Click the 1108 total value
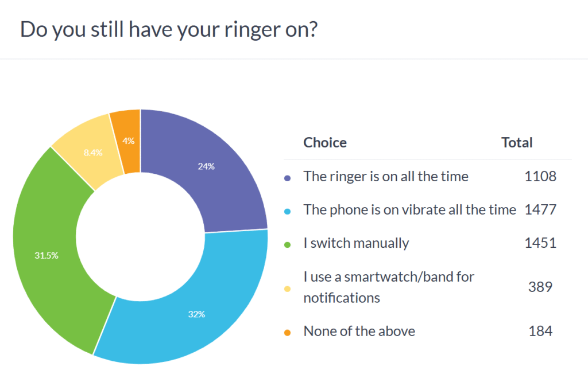Image resolution: width=588 pixels, height=382 pixels. pyautogui.click(x=540, y=177)
